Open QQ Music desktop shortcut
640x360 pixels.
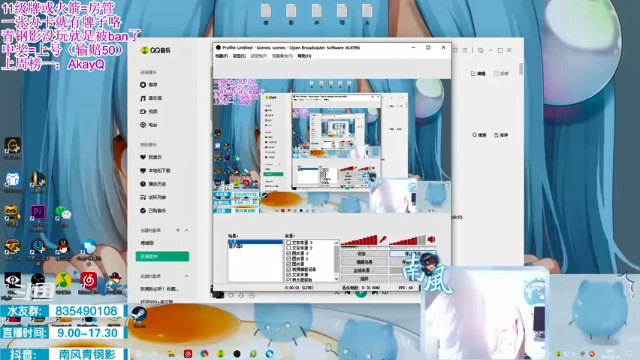click(63, 283)
